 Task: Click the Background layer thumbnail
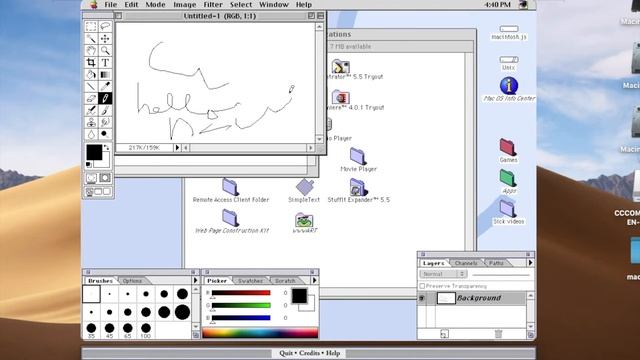(446, 298)
